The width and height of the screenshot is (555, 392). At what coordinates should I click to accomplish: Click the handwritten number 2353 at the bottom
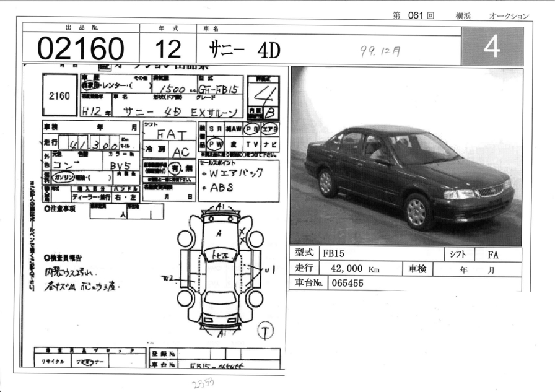pos(203,383)
